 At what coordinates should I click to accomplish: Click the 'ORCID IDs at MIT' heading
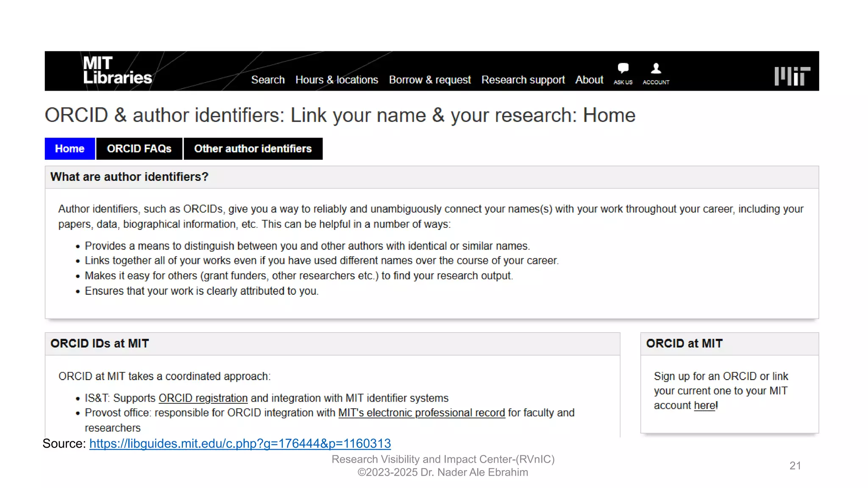coord(100,344)
